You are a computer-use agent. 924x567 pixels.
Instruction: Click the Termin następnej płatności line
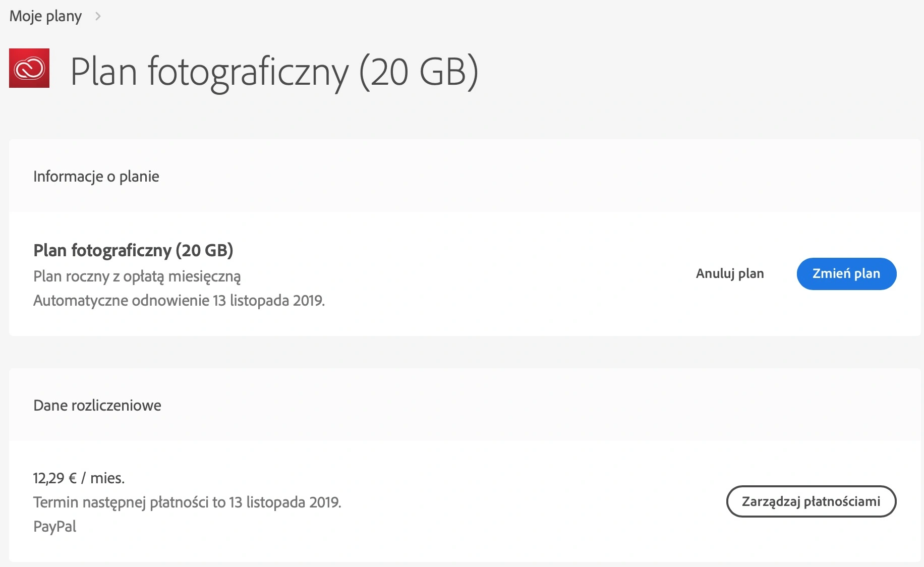pos(187,502)
